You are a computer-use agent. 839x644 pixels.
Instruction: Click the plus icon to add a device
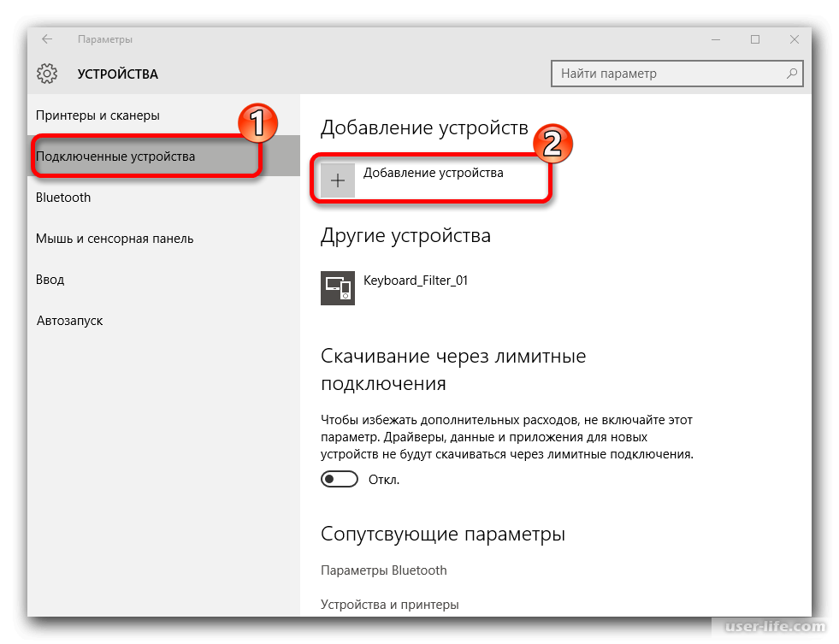click(x=338, y=180)
